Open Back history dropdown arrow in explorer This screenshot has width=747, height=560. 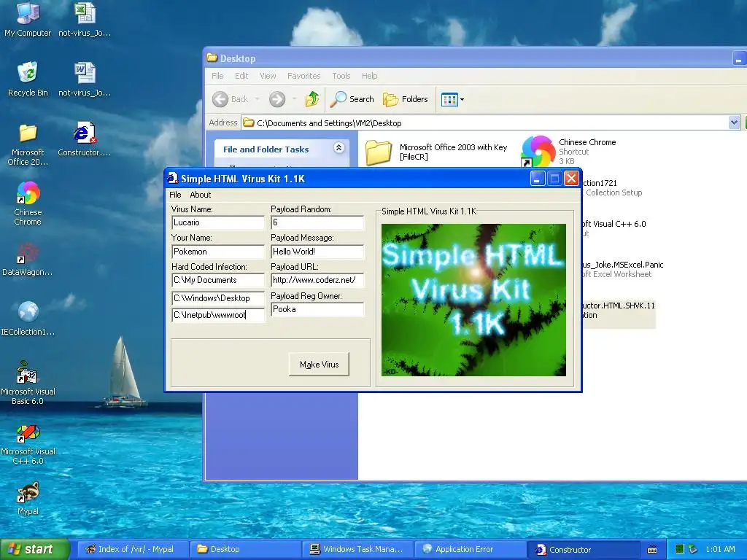click(258, 99)
